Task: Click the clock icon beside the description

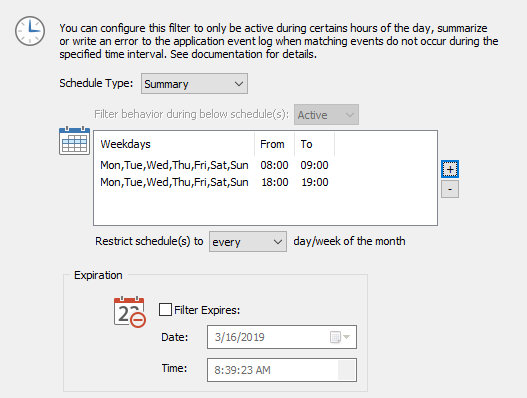Action: [30, 31]
